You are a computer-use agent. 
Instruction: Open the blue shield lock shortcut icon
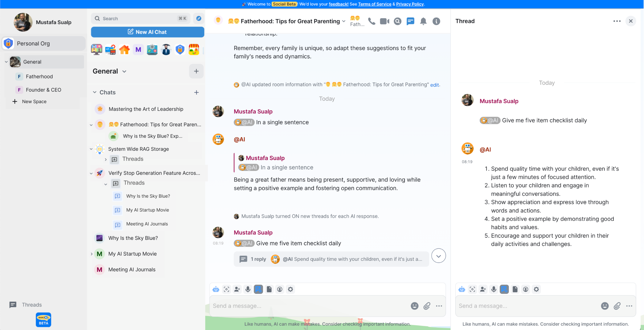coord(180,49)
